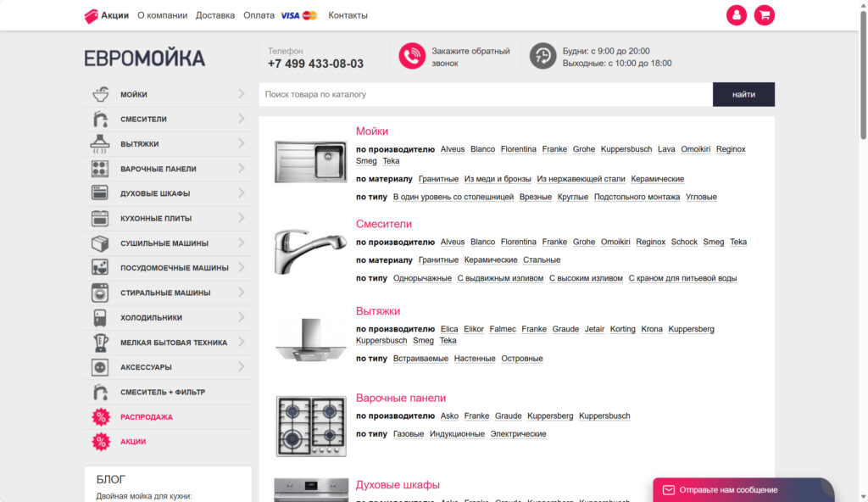Expand the Мойки category chevron

242,93
